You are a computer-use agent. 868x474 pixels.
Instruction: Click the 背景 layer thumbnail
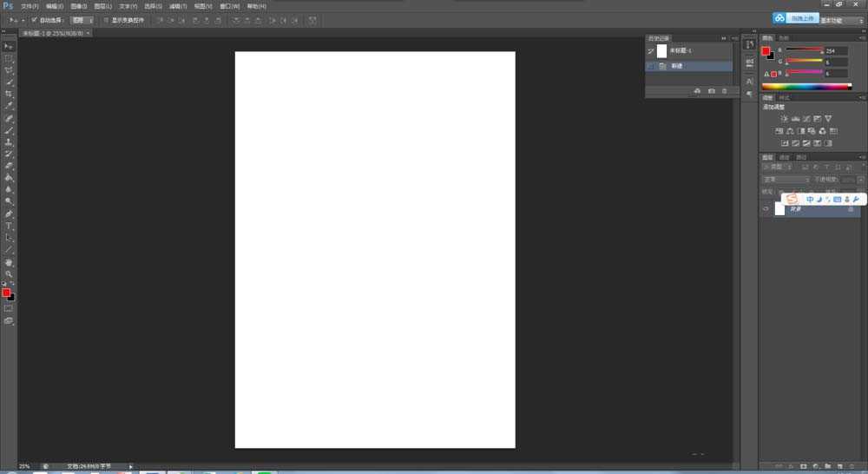(x=779, y=209)
